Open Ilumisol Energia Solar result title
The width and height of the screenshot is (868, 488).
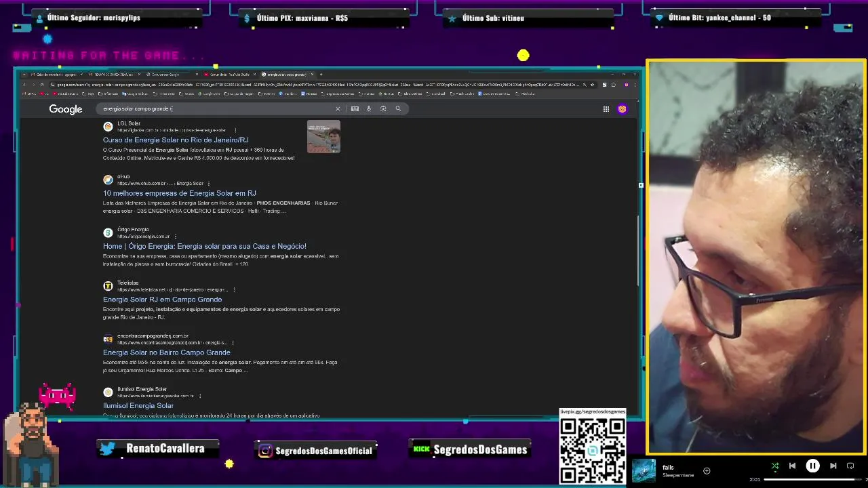138,405
